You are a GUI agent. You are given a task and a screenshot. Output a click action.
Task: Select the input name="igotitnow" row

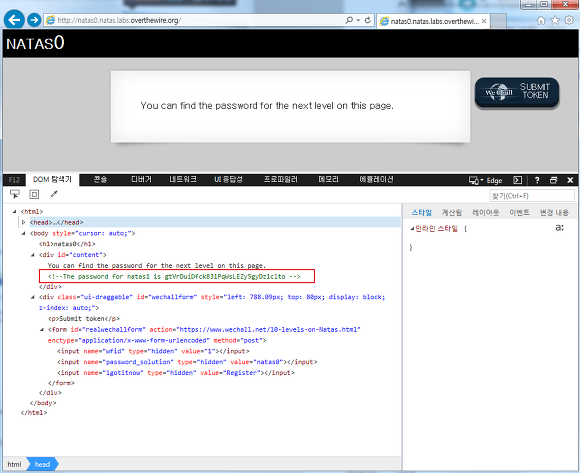point(176,372)
